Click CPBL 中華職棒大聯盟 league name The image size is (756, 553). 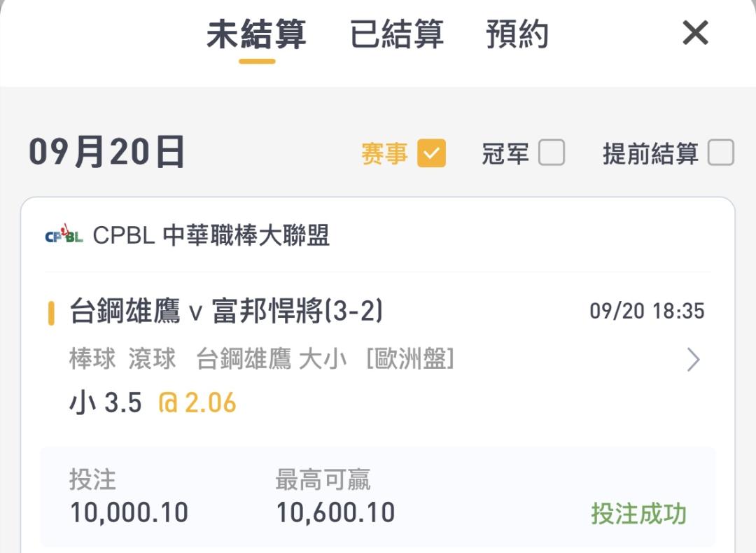(x=211, y=235)
